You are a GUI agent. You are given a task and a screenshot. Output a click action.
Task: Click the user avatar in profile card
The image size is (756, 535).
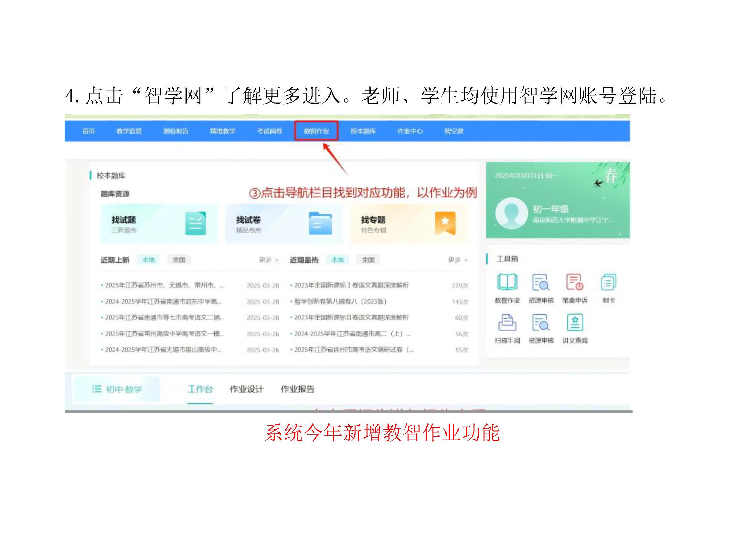coord(511,213)
